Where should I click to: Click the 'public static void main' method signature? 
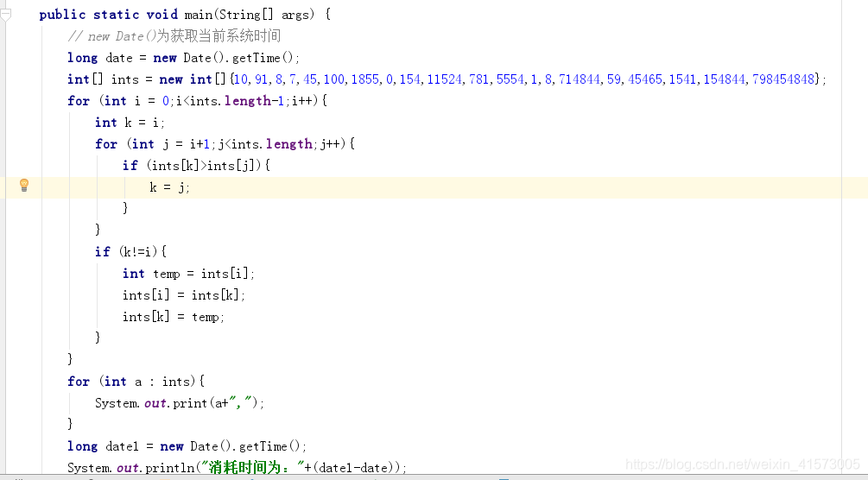pyautogui.click(x=185, y=15)
